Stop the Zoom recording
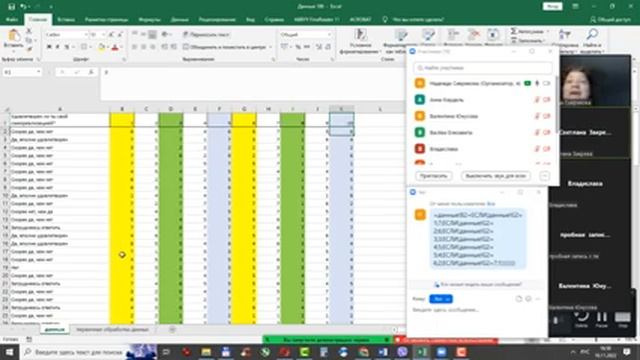This screenshot has width=640, height=360. pos(622,319)
